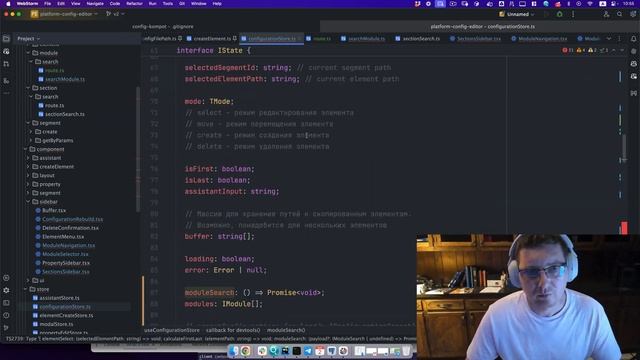This screenshot has width=640, height=360.
Task: Expand the getByParams folder
Action: point(31,140)
